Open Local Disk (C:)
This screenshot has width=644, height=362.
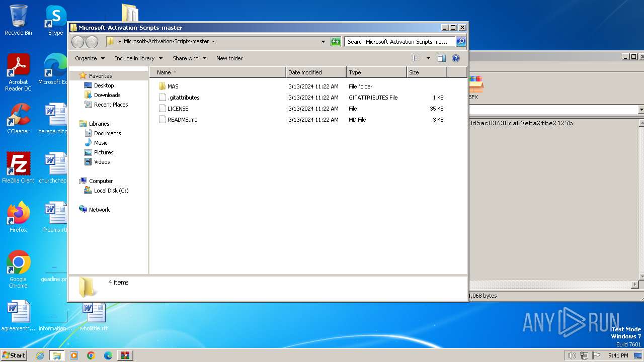111,191
